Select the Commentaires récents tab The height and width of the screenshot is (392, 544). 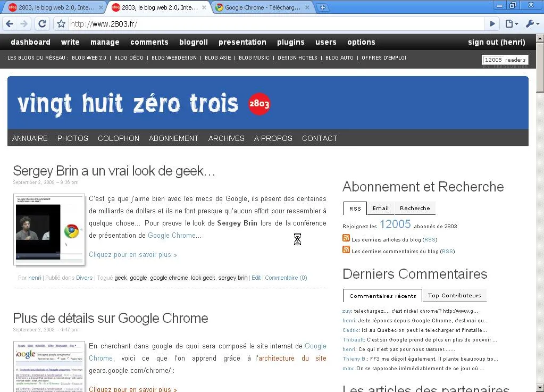click(x=383, y=296)
